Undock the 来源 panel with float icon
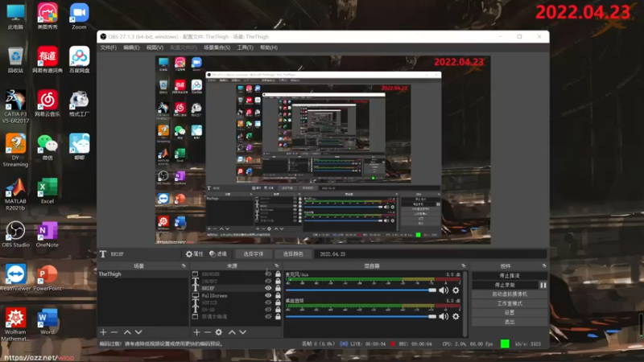The image size is (644, 362). [x=277, y=266]
